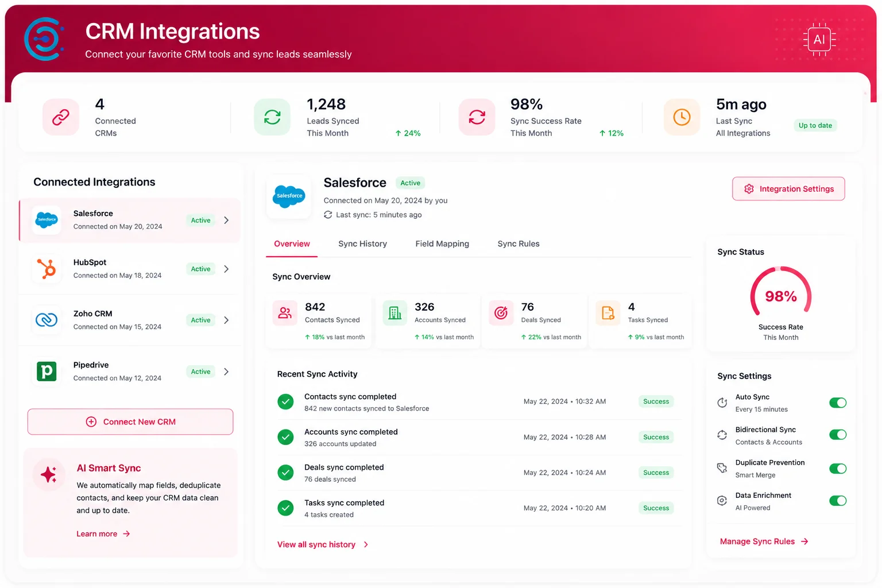The height and width of the screenshot is (588, 882).
Task: Click the Sync Success Rate icon
Action: point(477,117)
